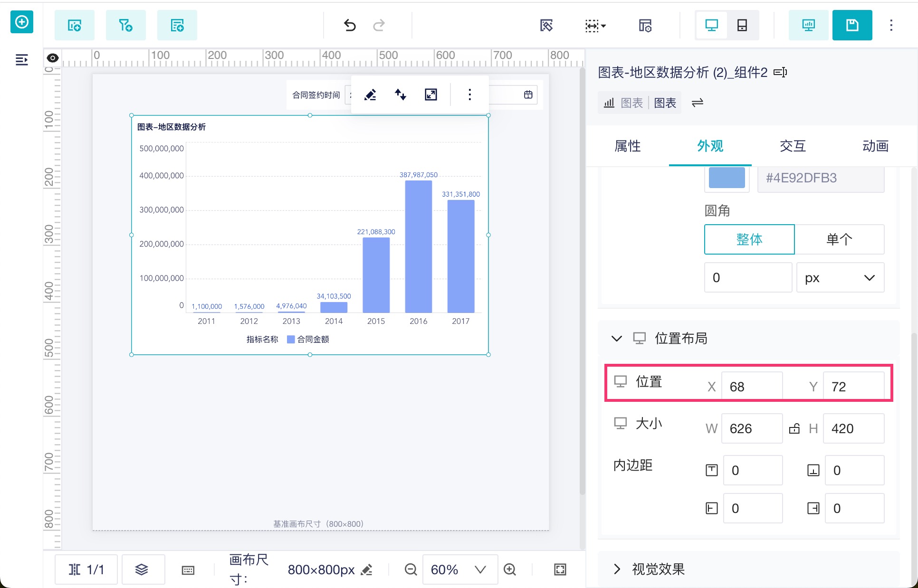Click the #4E92DFB3 color swatch
Screen dimensions: 918x588
tap(727, 178)
